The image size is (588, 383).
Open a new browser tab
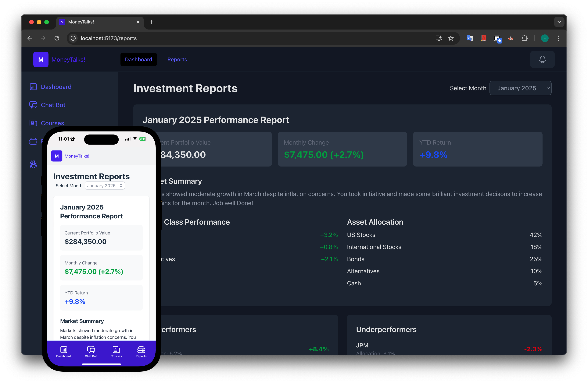(151, 22)
